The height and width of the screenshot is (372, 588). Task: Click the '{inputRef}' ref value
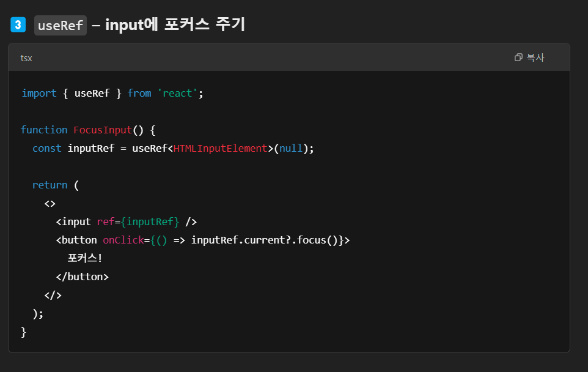tap(150, 222)
